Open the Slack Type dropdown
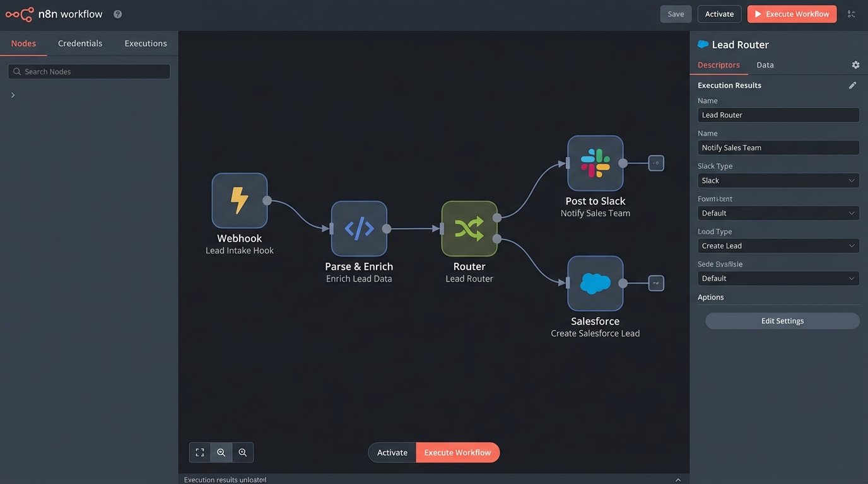This screenshot has height=484, width=868. 778,180
